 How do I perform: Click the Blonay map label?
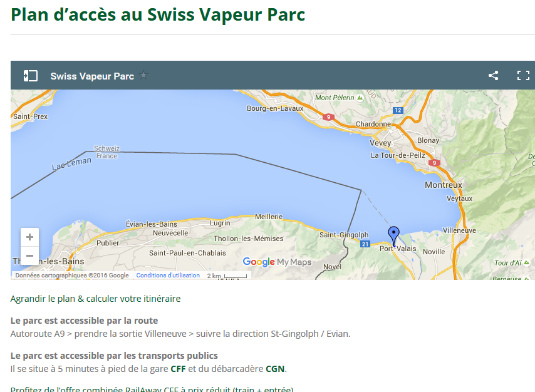point(429,140)
